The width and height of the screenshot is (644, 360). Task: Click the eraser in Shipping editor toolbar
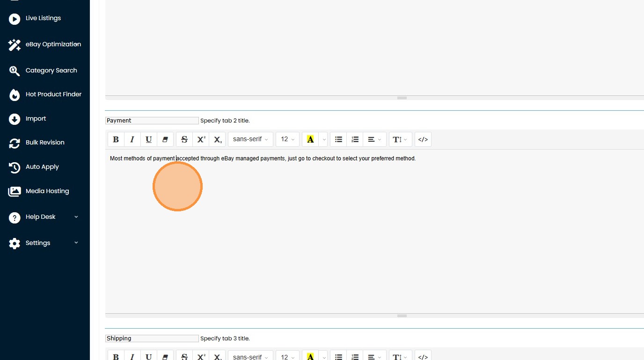click(x=165, y=357)
